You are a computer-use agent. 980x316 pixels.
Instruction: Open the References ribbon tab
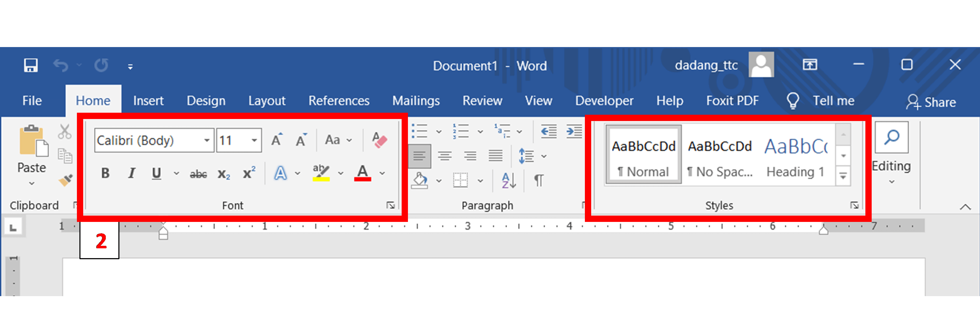pos(339,101)
